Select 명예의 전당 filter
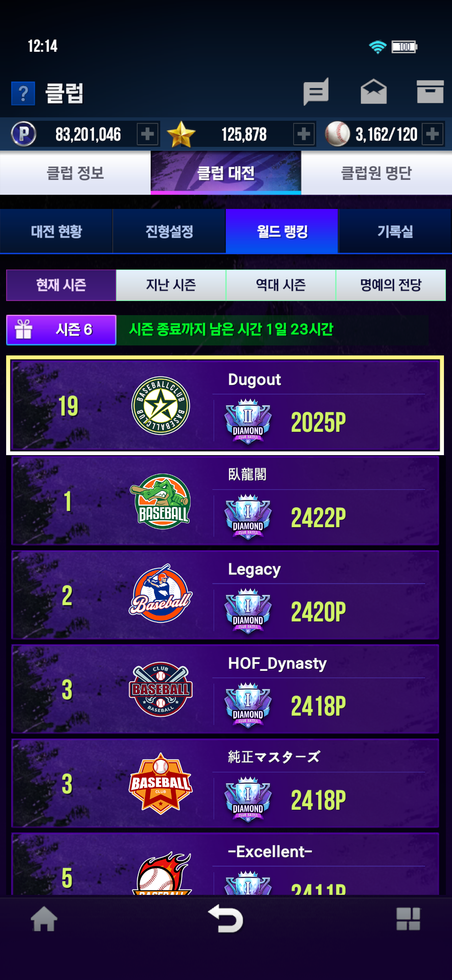Viewport: 452px width, 980px height. coord(391,285)
